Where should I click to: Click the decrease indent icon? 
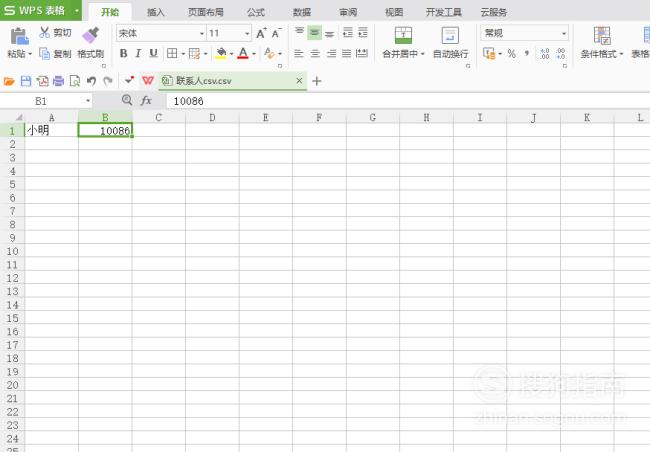pyautogui.click(x=347, y=32)
